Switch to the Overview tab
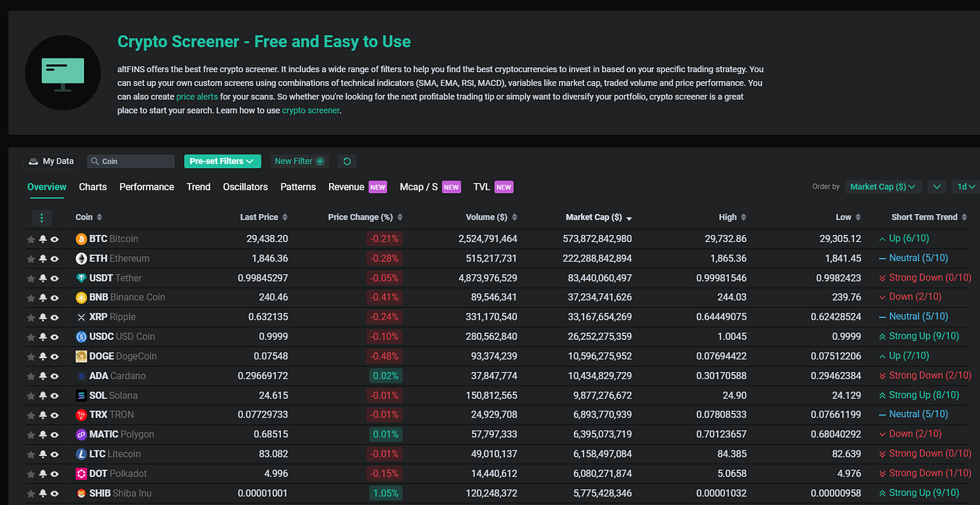 pyautogui.click(x=47, y=187)
